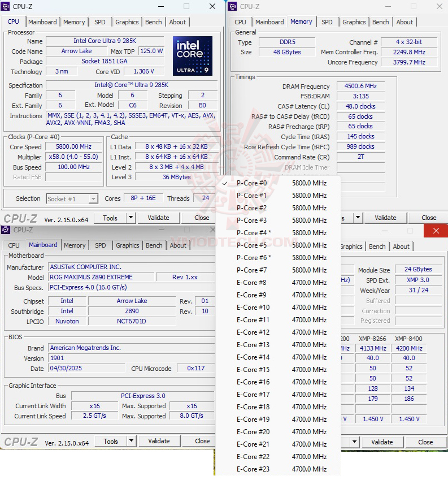Expand the Socket #1 selection dropdown

[x=94, y=199]
